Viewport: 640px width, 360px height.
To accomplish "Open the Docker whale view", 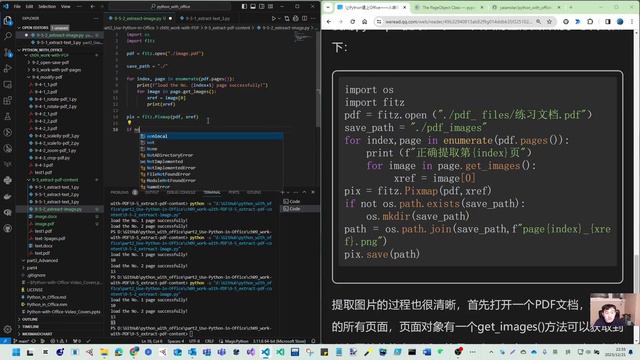I will coord(8,196).
